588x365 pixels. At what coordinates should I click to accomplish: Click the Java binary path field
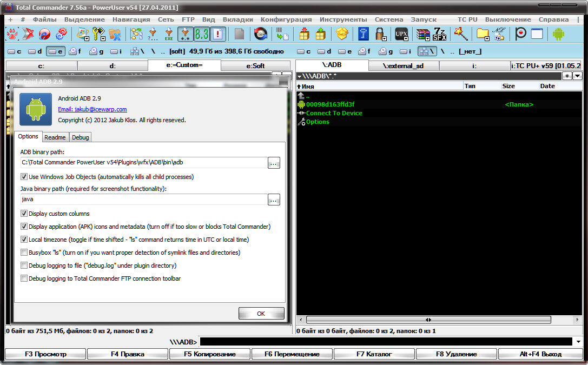(x=143, y=200)
